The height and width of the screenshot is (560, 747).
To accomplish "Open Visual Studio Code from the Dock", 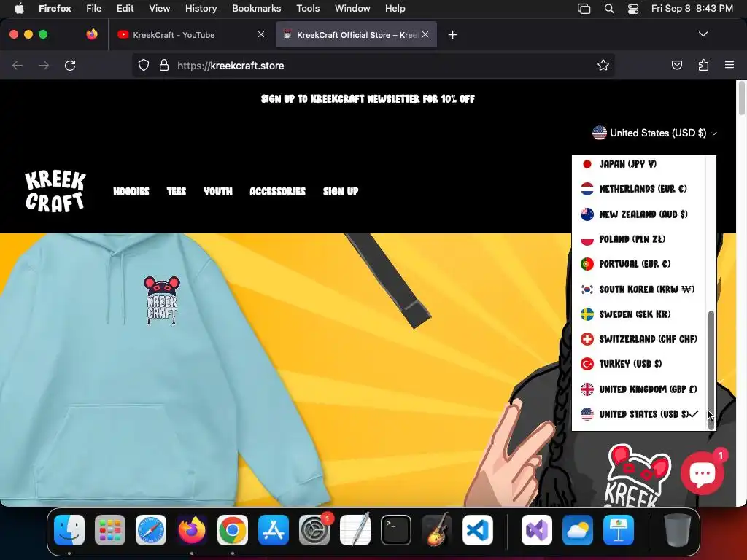I will pyautogui.click(x=478, y=530).
